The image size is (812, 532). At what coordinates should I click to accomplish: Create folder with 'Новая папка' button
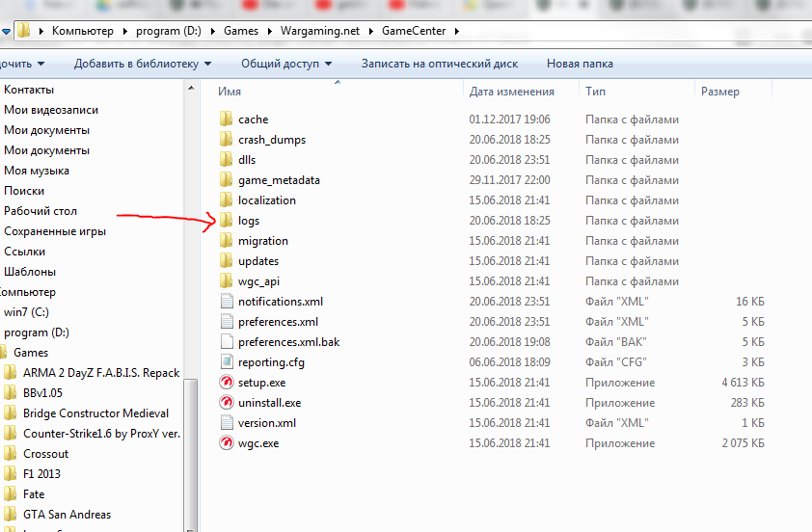pos(579,64)
